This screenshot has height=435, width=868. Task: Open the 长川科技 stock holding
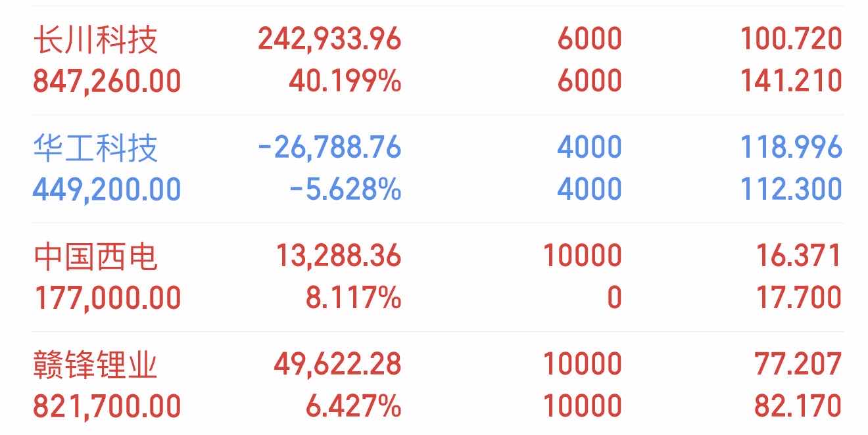438,60
